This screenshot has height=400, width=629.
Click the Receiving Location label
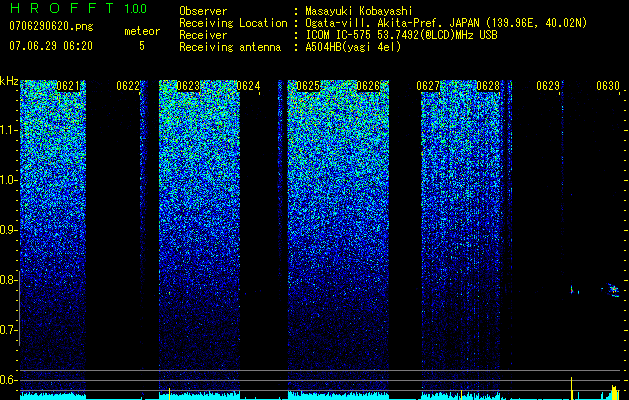233,23
